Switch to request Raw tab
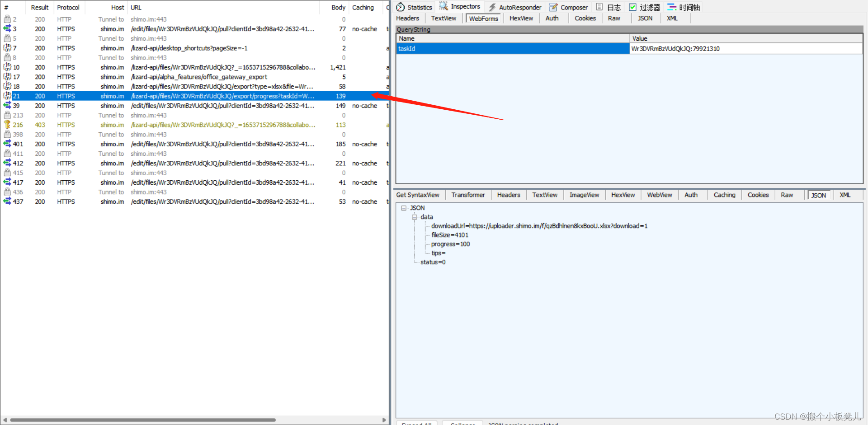This screenshot has width=868, height=425. pyautogui.click(x=614, y=18)
